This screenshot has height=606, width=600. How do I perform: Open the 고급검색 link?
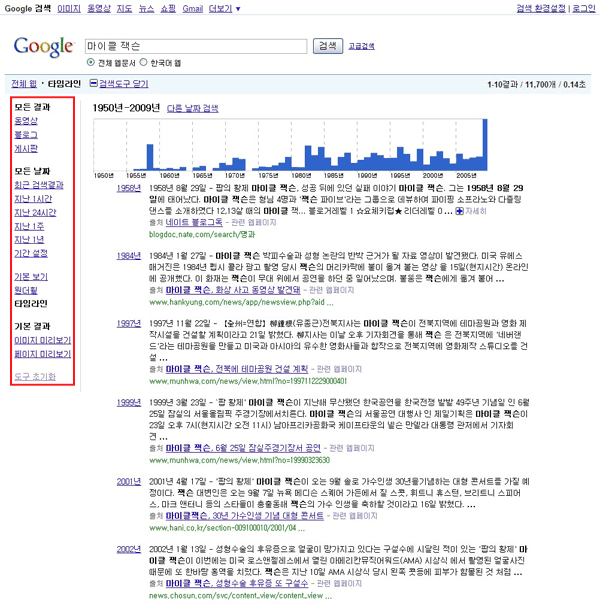coord(361,46)
